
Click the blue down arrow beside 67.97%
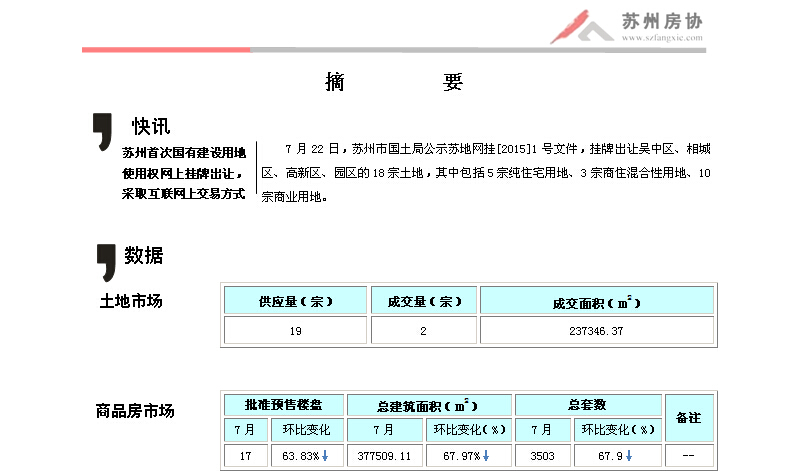486,455
